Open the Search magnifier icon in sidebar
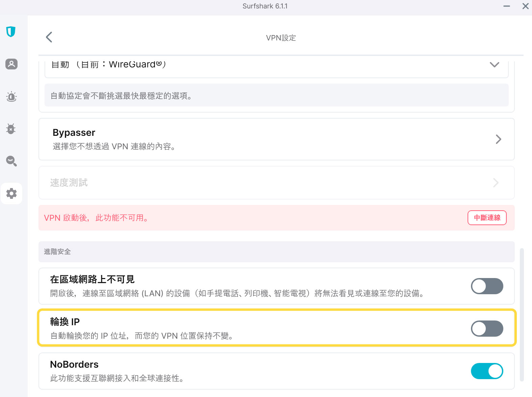Screen dimensions: 532x397 pos(11,161)
